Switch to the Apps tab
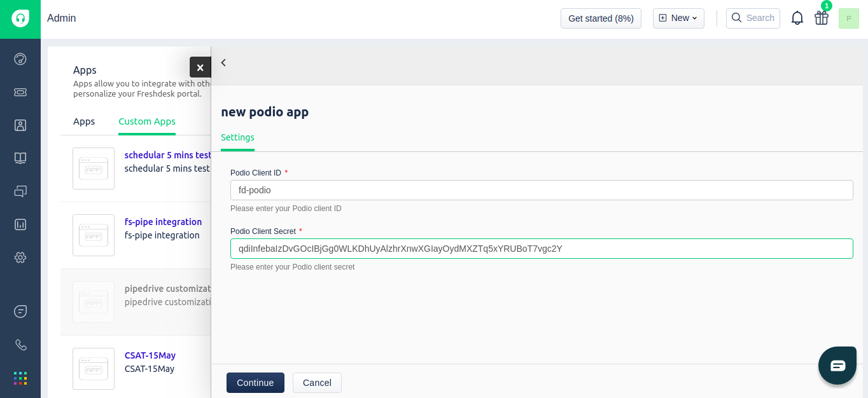 coord(84,121)
